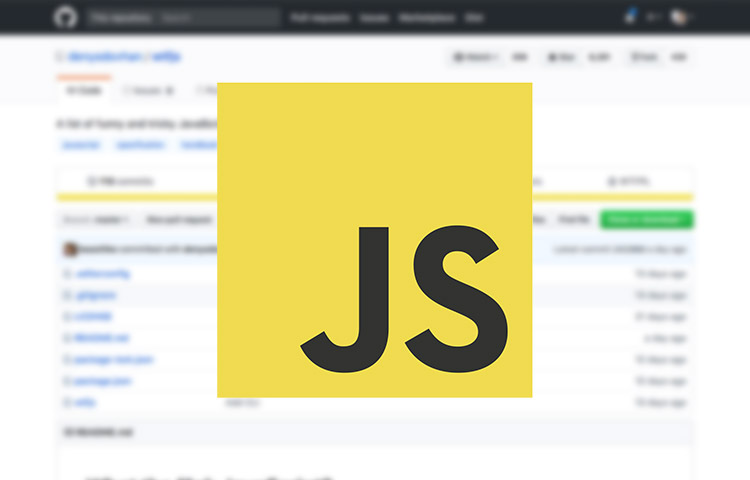750x480 pixels.
Task: Open the Clone or download dropdown
Action: tap(646, 219)
